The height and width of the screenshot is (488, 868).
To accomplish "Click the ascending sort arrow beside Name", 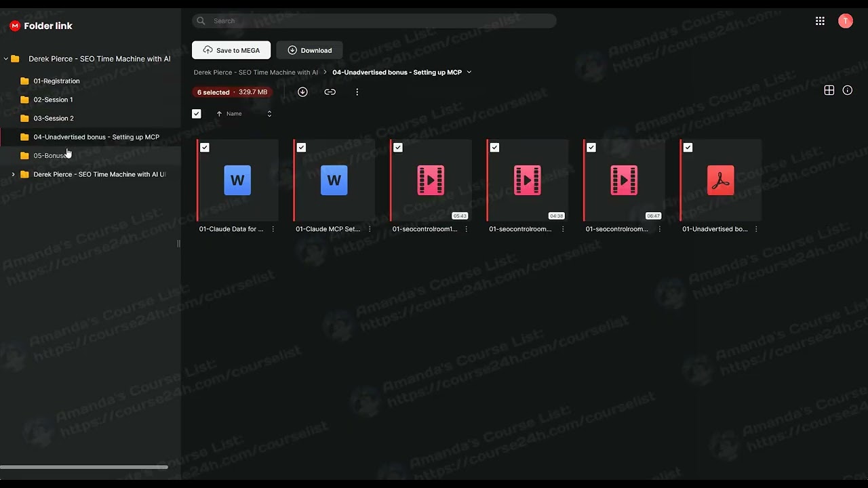I will pyautogui.click(x=219, y=114).
